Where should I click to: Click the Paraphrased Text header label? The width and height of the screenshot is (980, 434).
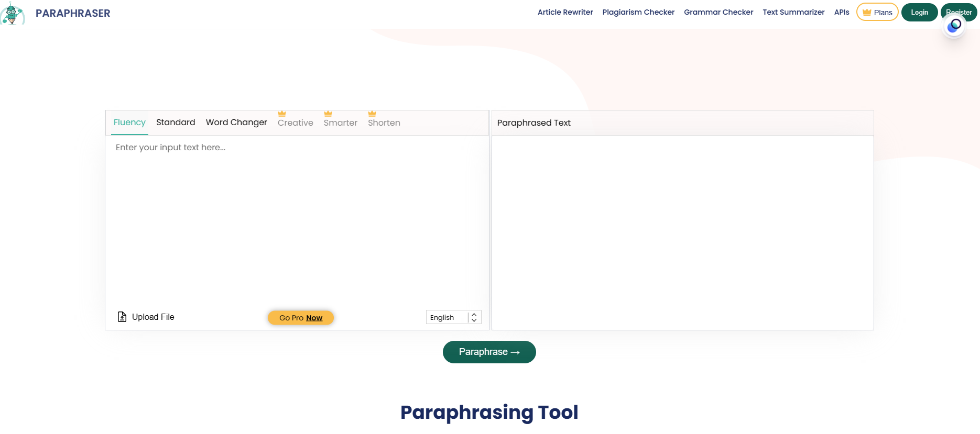533,123
